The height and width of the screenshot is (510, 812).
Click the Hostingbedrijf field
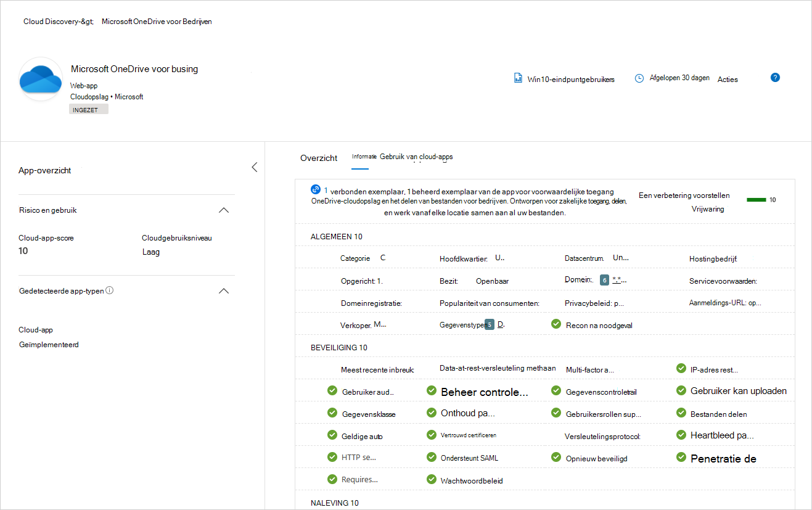[x=713, y=259]
